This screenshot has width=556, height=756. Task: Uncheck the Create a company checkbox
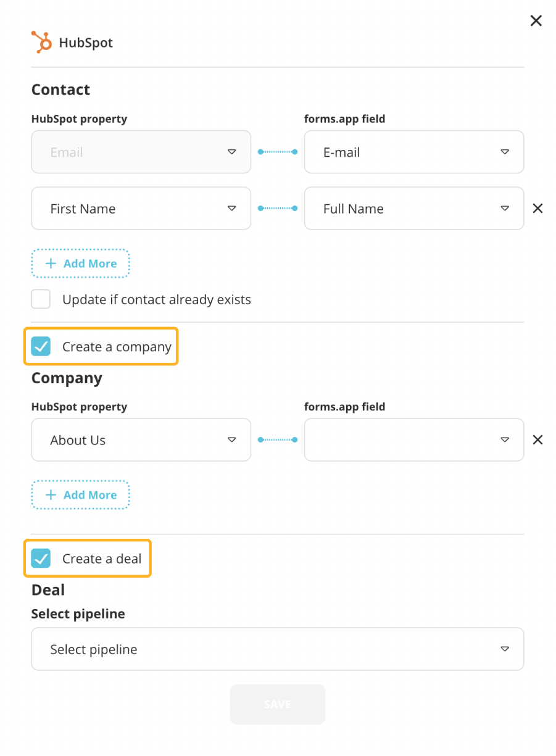pyautogui.click(x=41, y=347)
